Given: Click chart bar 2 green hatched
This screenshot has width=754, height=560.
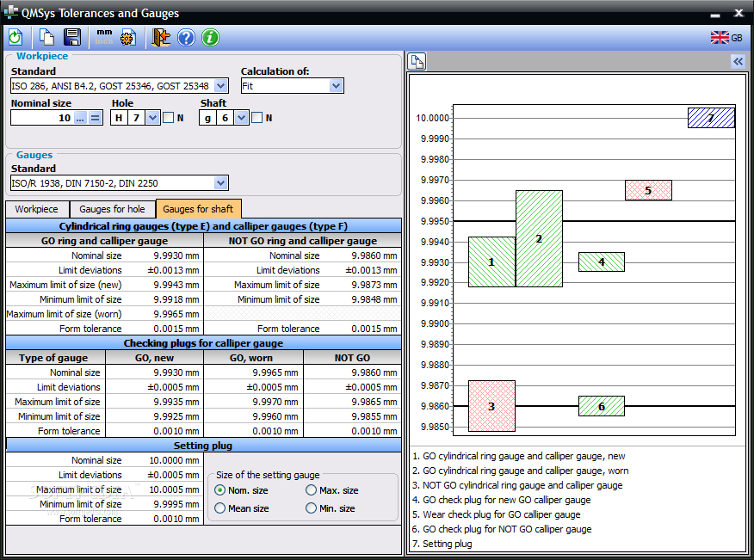Looking at the screenshot, I should 539,239.
